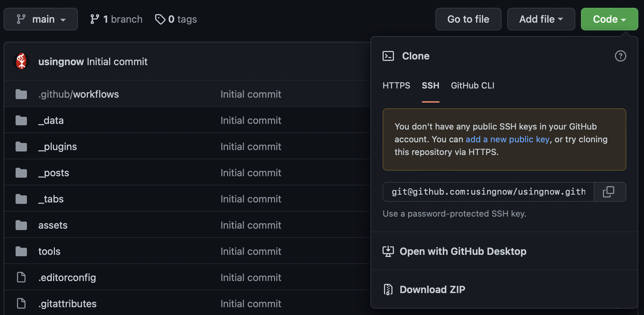Viewport: 644px width, 315px height.
Task: Click the Go to file button
Action: [468, 19]
